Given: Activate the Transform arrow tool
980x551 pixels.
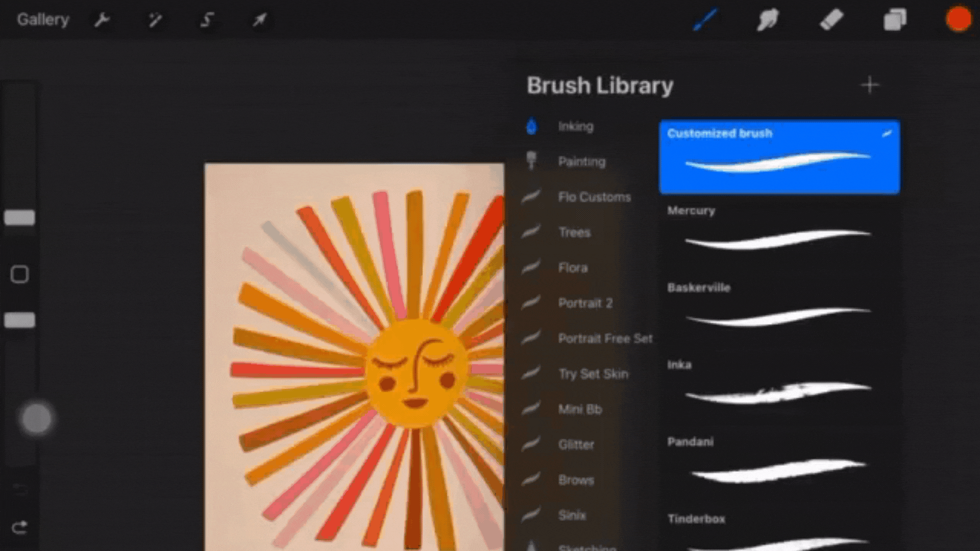Looking at the screenshot, I should coord(259,20).
